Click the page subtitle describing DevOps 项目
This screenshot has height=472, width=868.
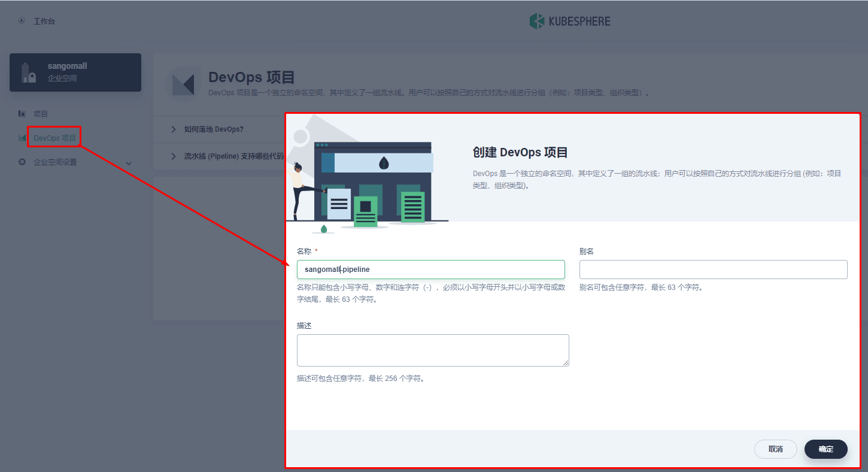(x=429, y=93)
